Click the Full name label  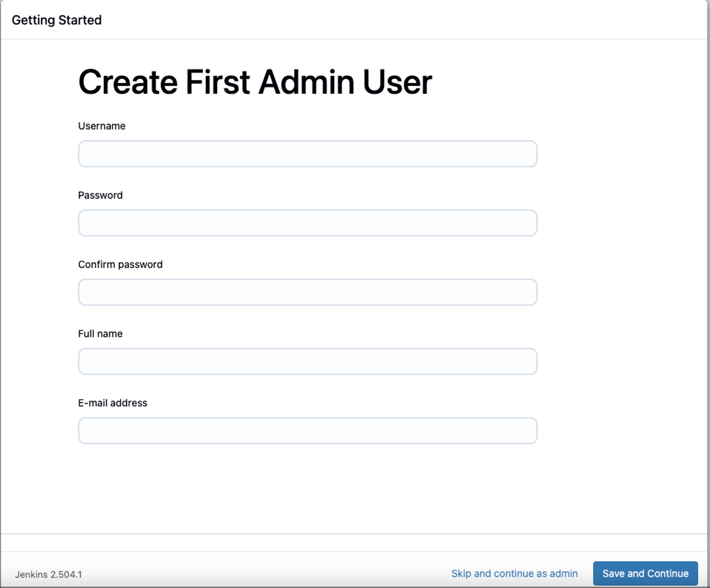pos(100,334)
